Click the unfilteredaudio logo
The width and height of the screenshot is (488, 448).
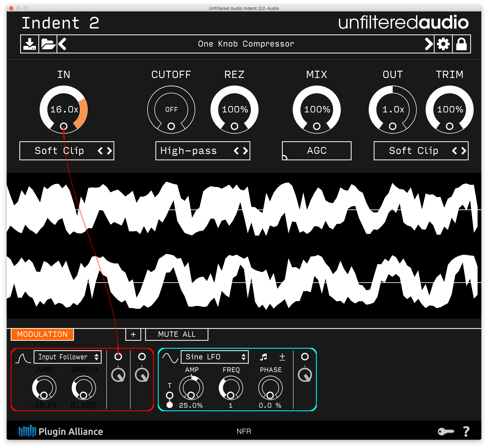[404, 22]
